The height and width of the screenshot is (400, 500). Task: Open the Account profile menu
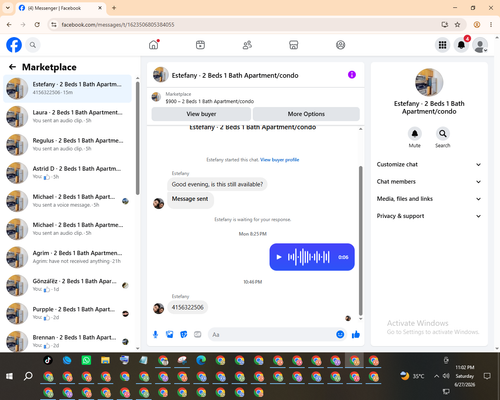click(480, 45)
